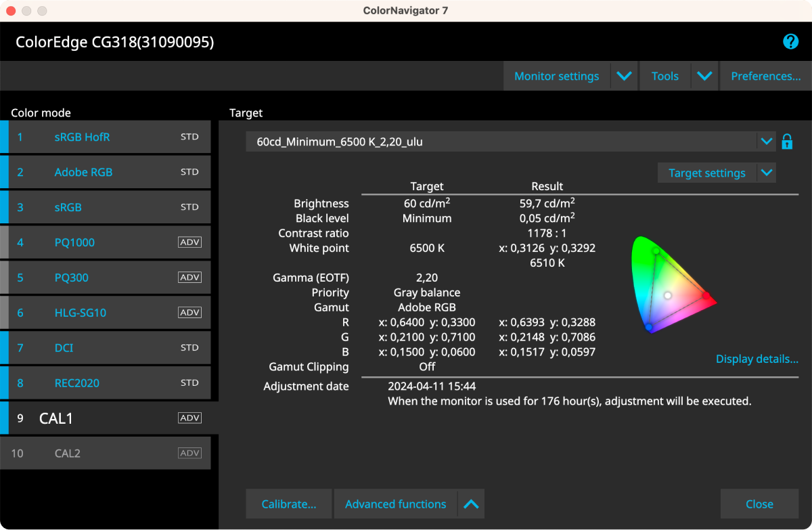Click the Monitor settings button
Viewport: 812px width, 530px height.
coord(556,76)
